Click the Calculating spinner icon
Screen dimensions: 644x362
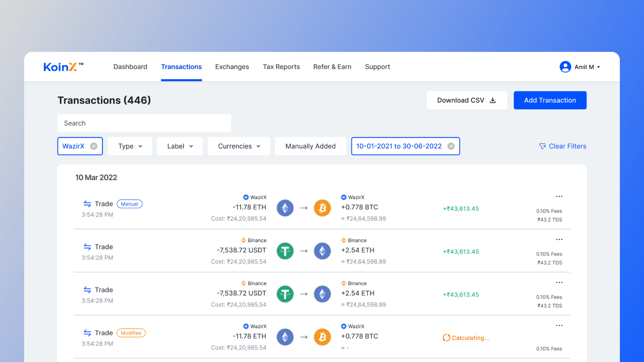(x=446, y=338)
